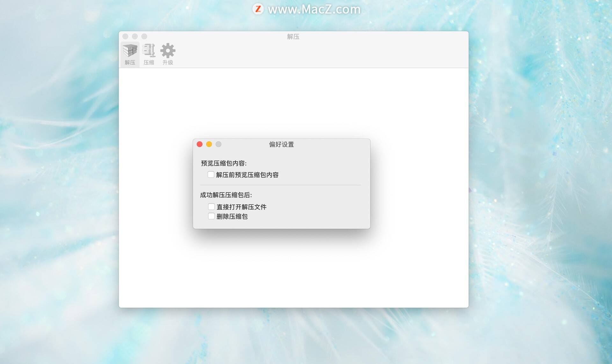612x364 pixels.
Task: Select the 解压 (extract) toolbar icon
Action: (130, 54)
